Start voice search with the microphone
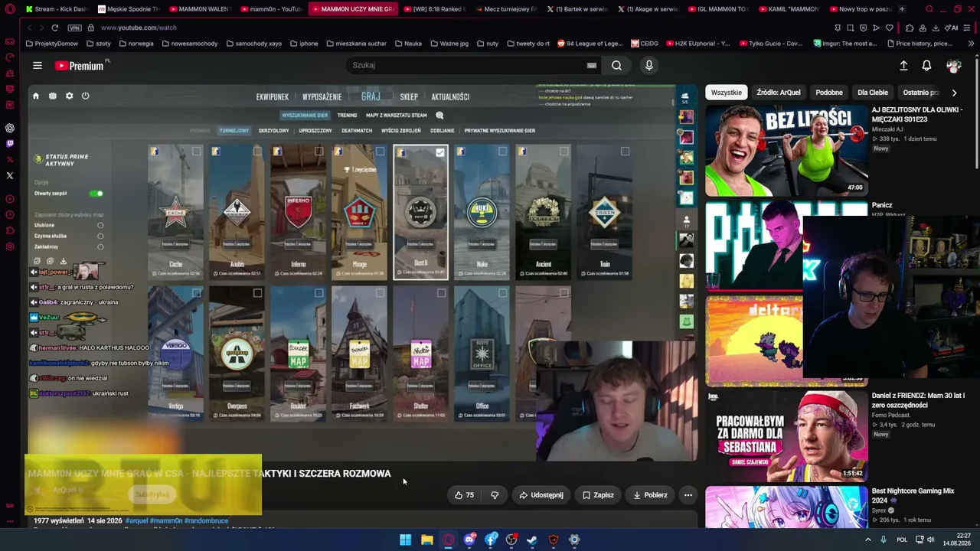Image resolution: width=980 pixels, height=551 pixels. point(648,66)
